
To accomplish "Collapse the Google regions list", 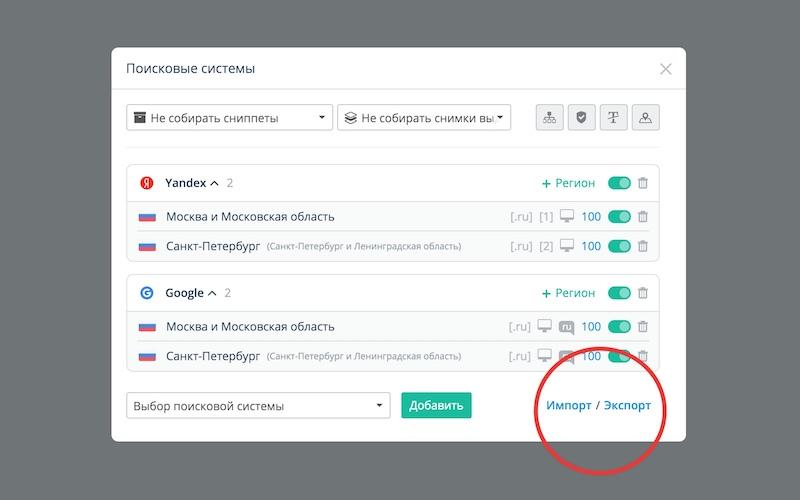I will point(212,293).
